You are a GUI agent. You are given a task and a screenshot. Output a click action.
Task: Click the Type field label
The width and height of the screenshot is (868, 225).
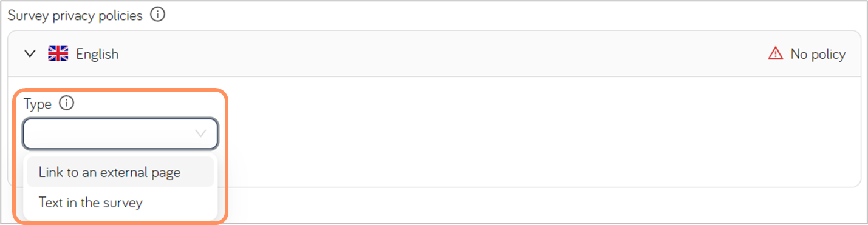[x=38, y=104]
